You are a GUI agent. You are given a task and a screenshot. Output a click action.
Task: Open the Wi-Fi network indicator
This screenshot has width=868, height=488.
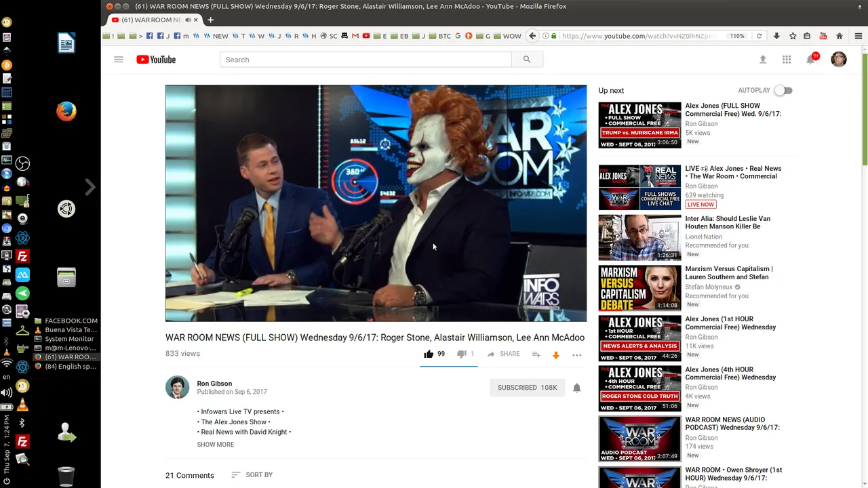click(x=7, y=364)
